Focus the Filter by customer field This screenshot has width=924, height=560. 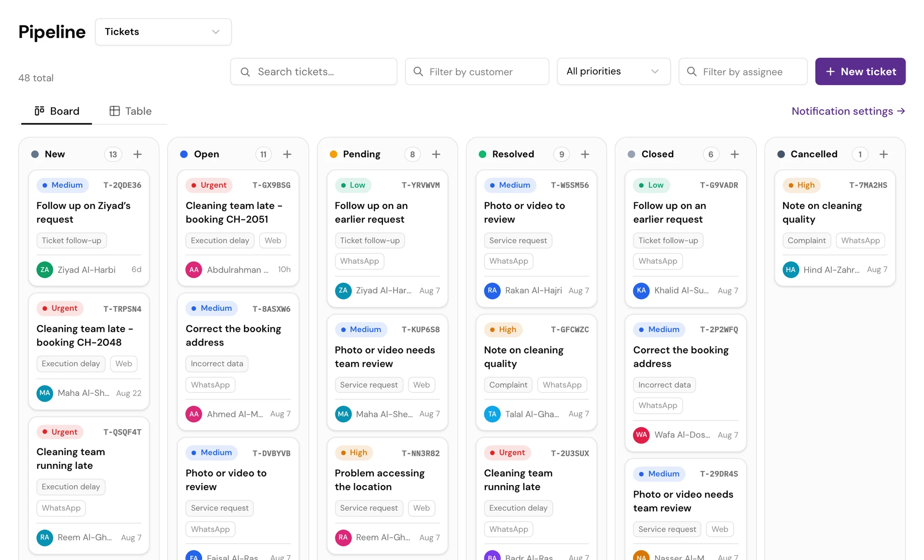point(477,72)
